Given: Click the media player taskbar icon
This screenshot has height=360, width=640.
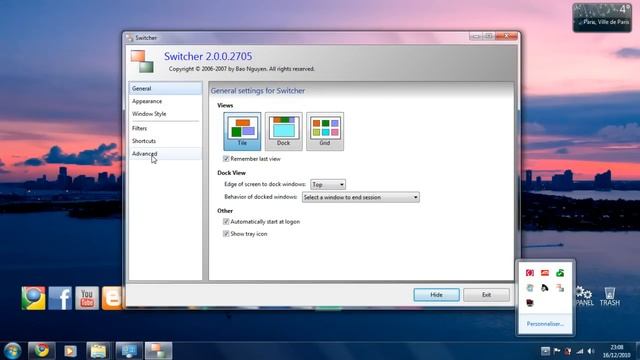Looking at the screenshot, I should click(x=70, y=351).
